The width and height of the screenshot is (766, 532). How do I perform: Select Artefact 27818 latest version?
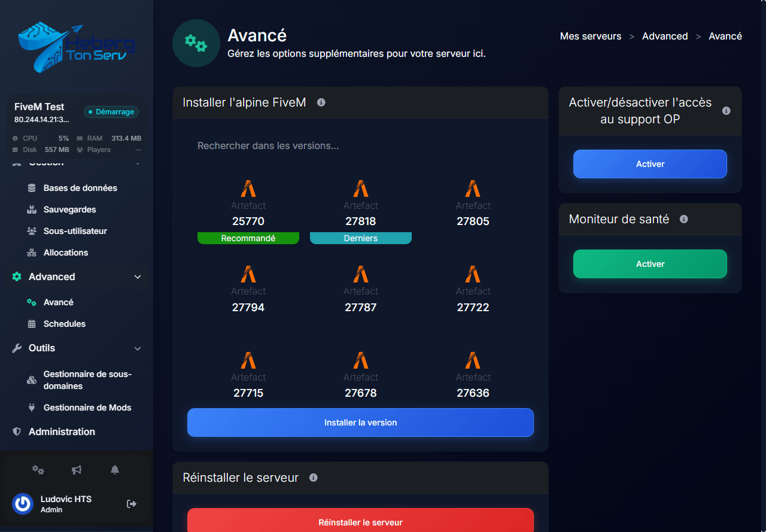361,208
